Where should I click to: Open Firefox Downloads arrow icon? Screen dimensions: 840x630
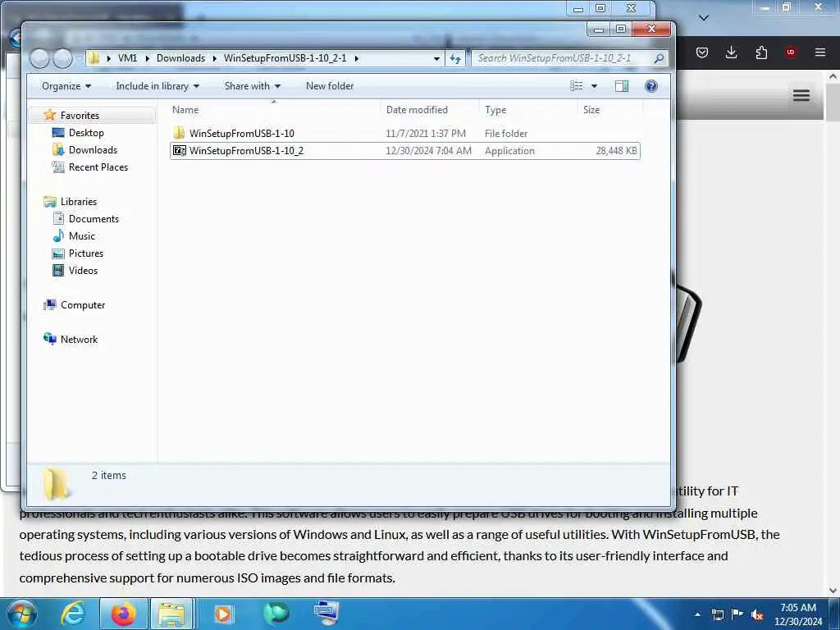coord(731,52)
